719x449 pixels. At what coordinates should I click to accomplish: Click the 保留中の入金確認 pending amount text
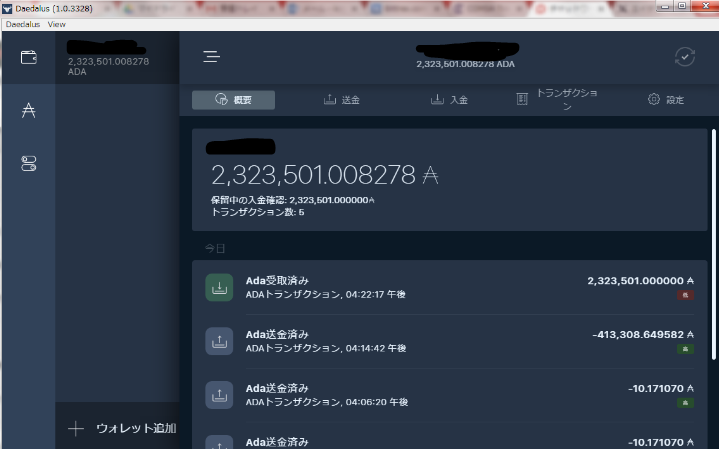tap(293, 200)
